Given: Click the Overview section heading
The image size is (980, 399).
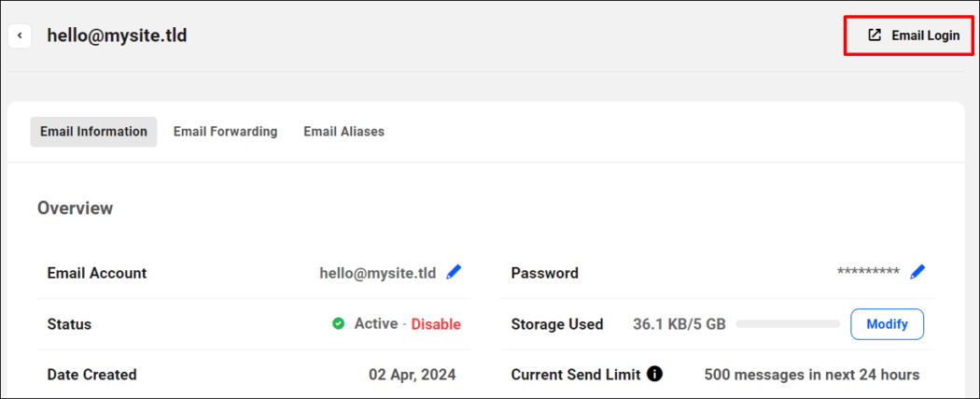Looking at the screenshot, I should (75, 207).
